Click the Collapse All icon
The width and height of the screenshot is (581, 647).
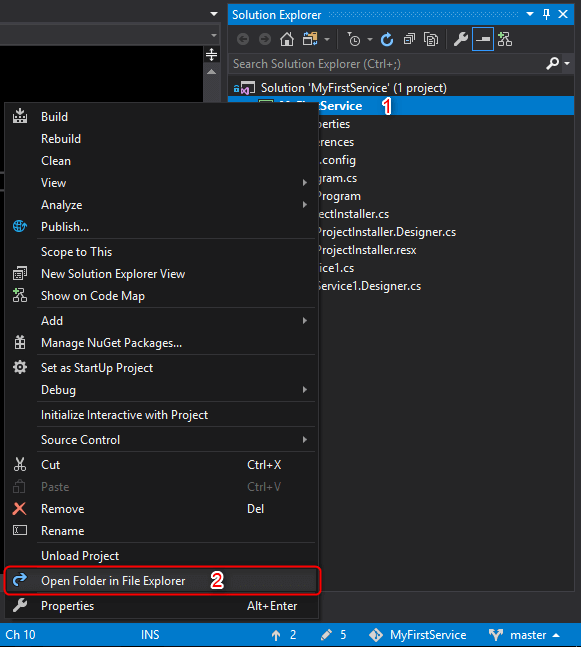(409, 40)
